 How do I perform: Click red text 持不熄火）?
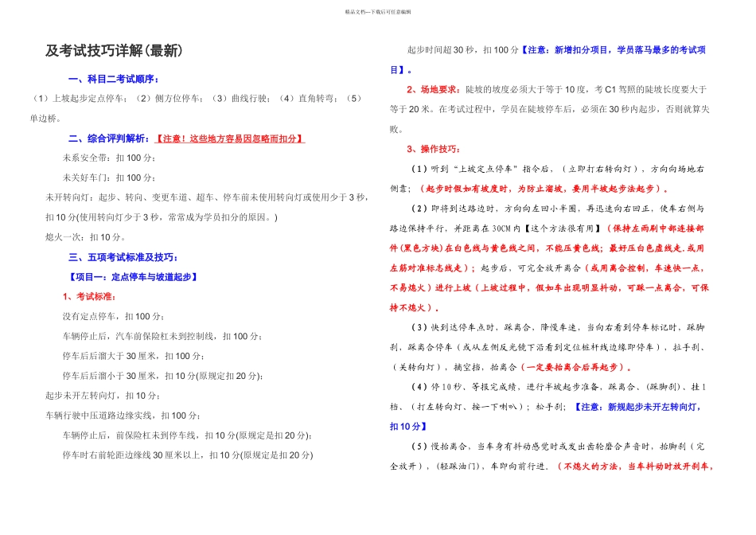pyautogui.click(x=415, y=308)
